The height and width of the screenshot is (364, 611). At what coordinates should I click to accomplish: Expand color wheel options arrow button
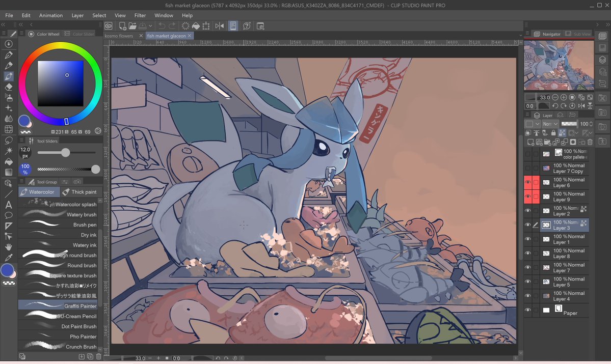[98, 131]
